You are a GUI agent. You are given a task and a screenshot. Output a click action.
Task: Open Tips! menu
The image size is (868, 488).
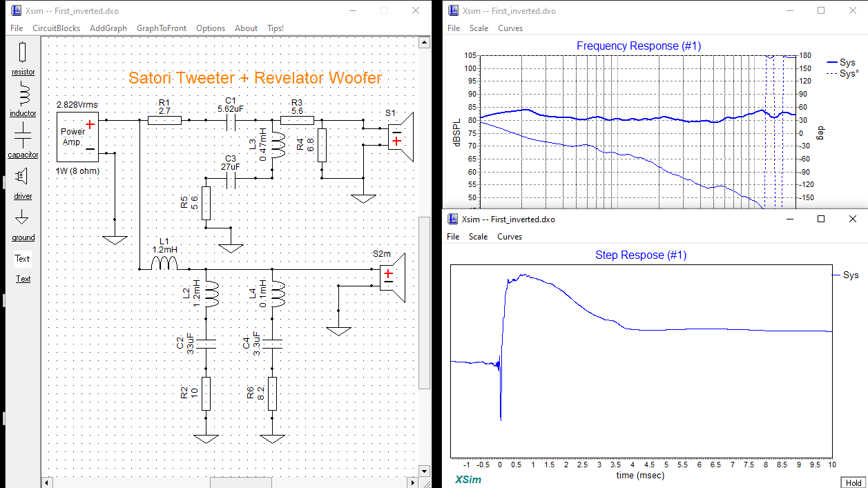click(276, 28)
